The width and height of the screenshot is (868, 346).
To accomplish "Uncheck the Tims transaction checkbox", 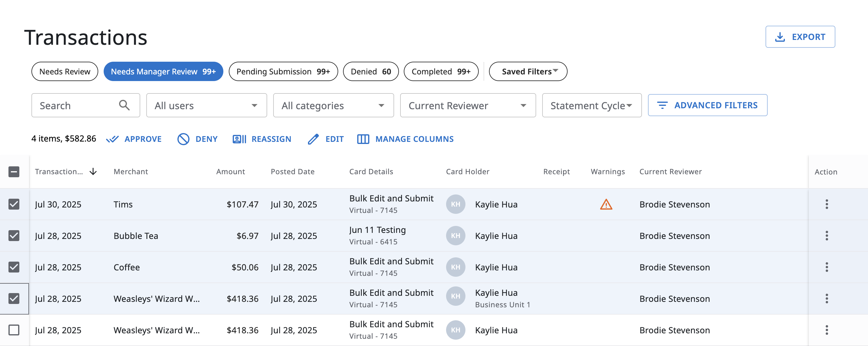I will point(14,204).
